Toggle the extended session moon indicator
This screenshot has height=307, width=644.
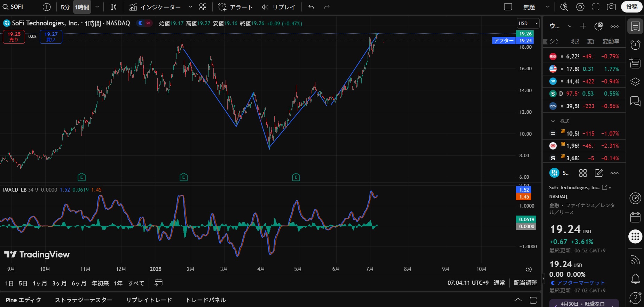point(141,23)
